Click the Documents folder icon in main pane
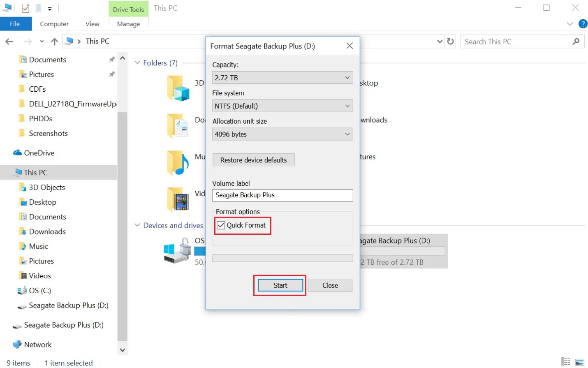 [x=178, y=126]
